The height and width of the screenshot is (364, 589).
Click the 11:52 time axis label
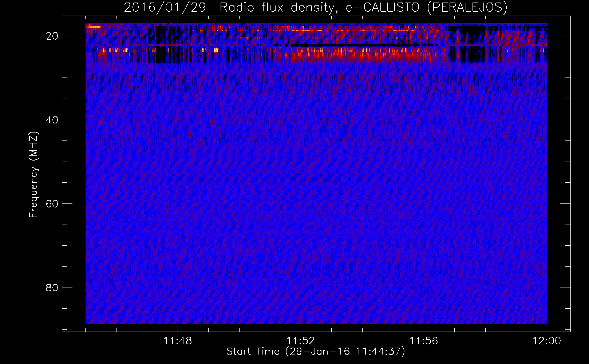301,341
